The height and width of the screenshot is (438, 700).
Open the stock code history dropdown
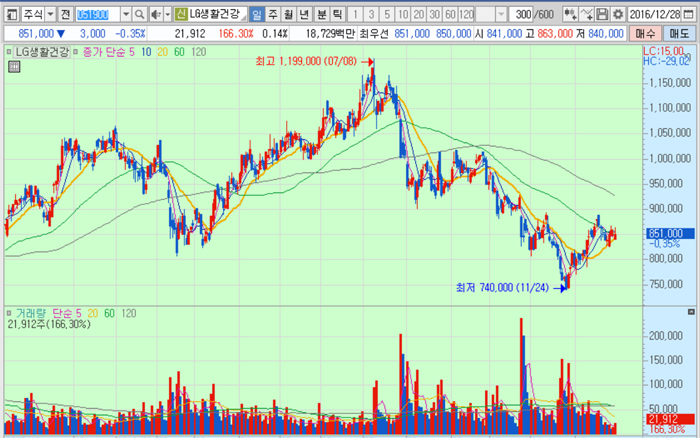(125, 15)
